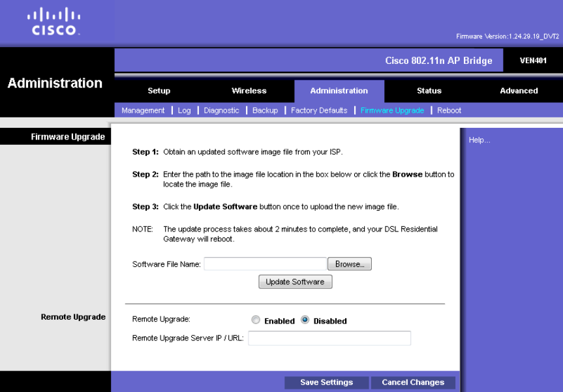Click the Step 2 instruction text
The height and width of the screenshot is (392, 563).
[x=293, y=179]
